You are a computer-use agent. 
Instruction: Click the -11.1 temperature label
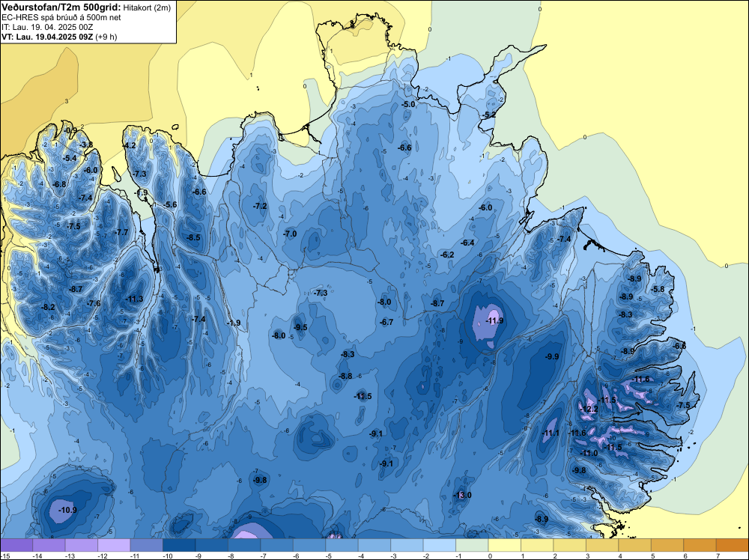tap(551, 433)
